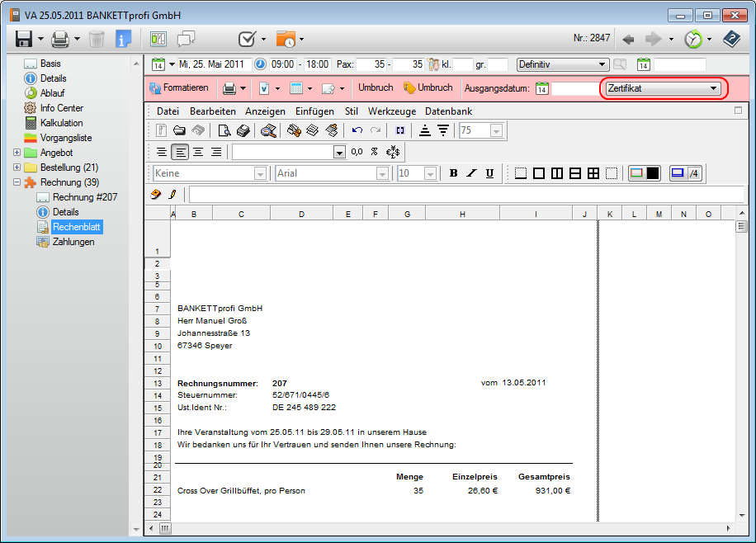Expand the Angebot tree node
756x543 pixels.
point(17,153)
